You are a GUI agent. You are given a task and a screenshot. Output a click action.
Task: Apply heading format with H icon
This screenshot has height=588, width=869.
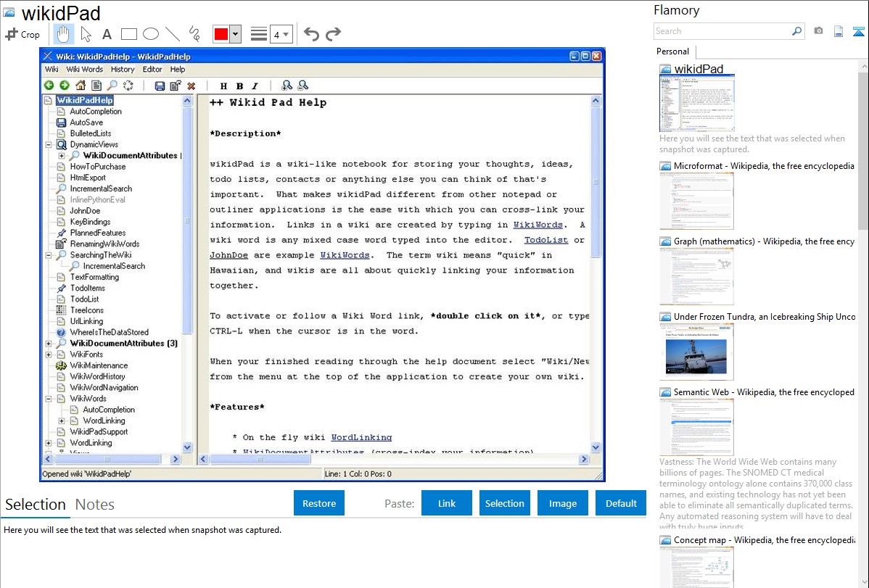[223, 86]
